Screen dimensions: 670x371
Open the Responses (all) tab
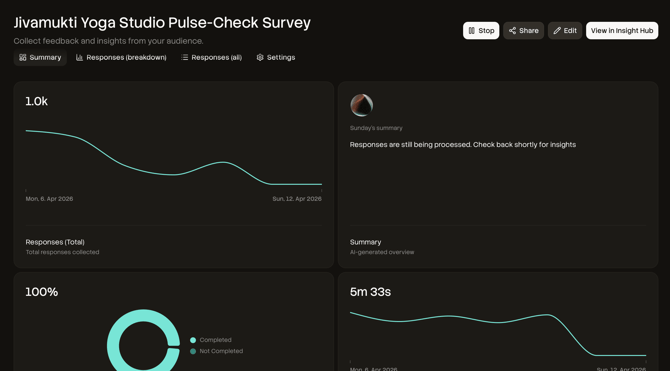212,57
